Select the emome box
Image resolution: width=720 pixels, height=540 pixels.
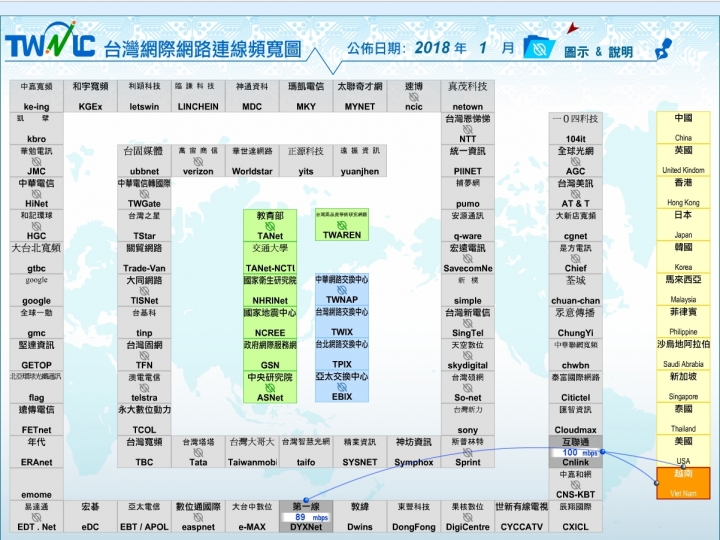tap(36, 484)
